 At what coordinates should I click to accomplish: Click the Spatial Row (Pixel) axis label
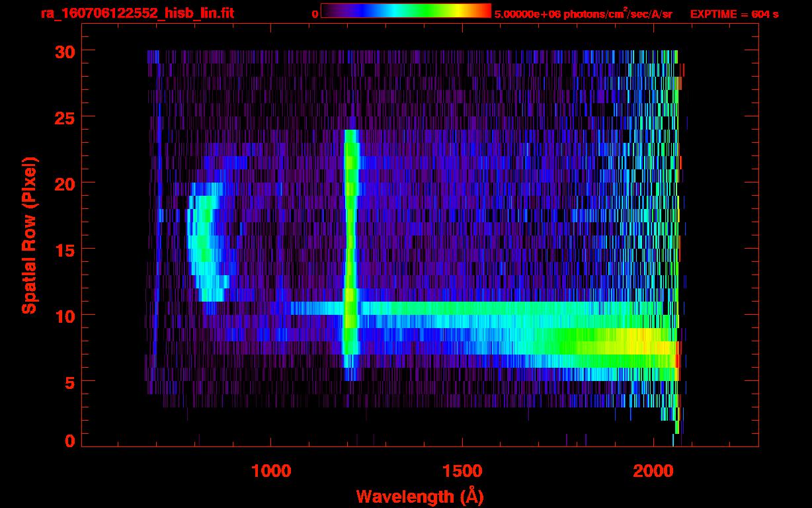pyautogui.click(x=29, y=235)
